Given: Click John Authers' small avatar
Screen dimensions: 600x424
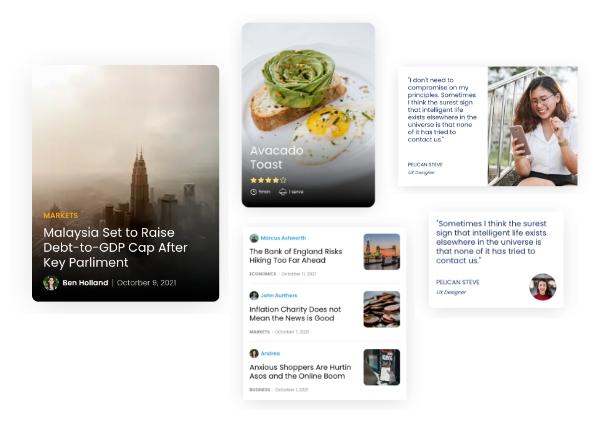Looking at the screenshot, I should click(x=254, y=295).
